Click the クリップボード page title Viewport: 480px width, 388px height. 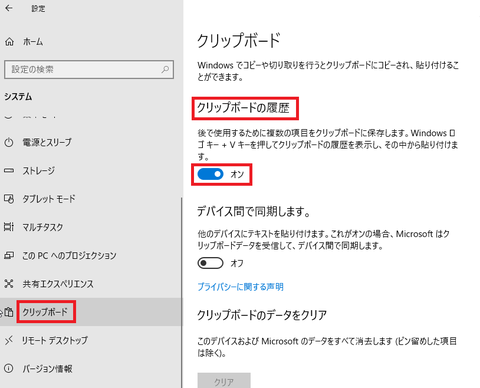pos(239,40)
